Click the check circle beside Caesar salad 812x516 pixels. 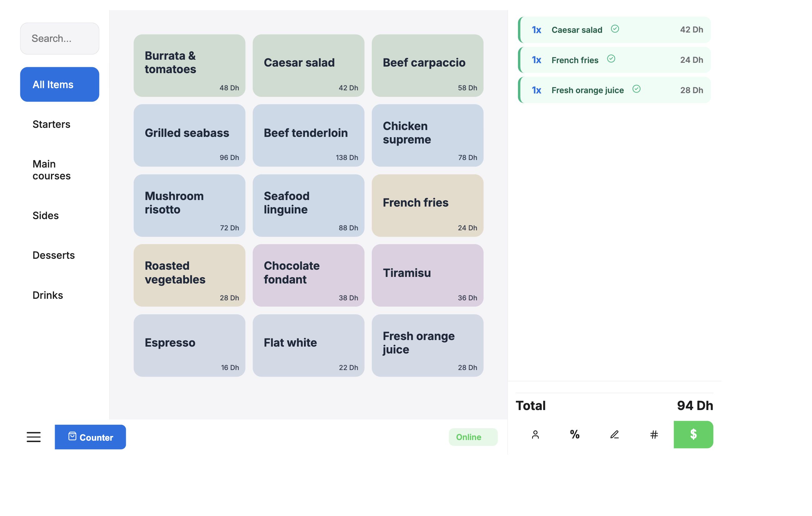(615, 29)
